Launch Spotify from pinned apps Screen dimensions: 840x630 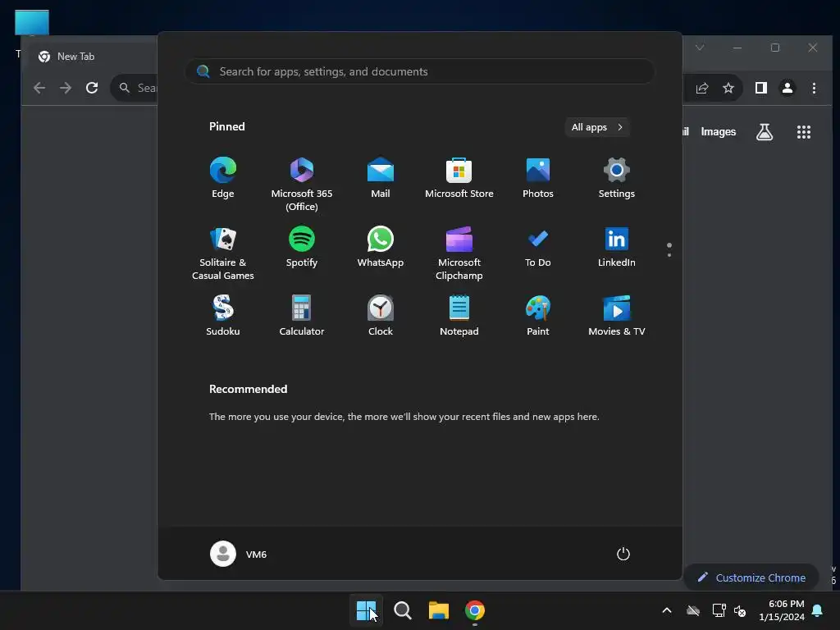click(x=302, y=247)
